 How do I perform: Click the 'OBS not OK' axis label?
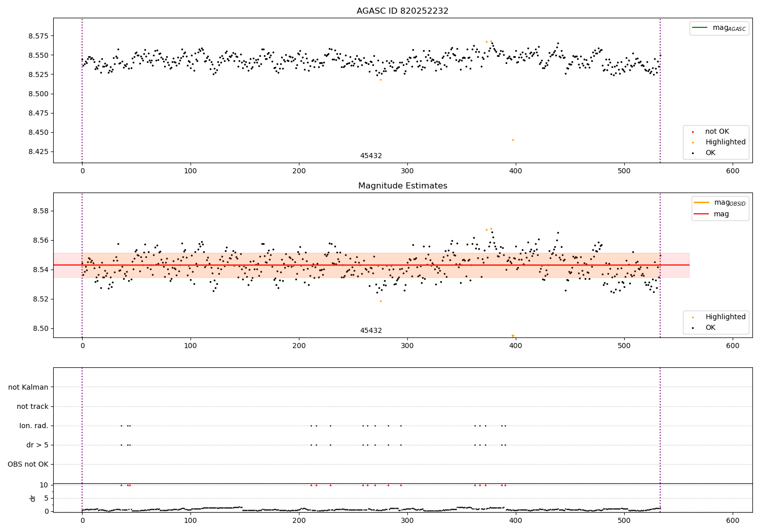pos(28,465)
